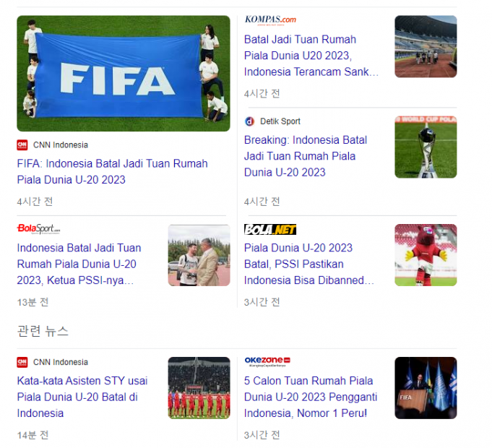Click the Okezone logo
Screen dimensions: 492x448
pos(267,360)
